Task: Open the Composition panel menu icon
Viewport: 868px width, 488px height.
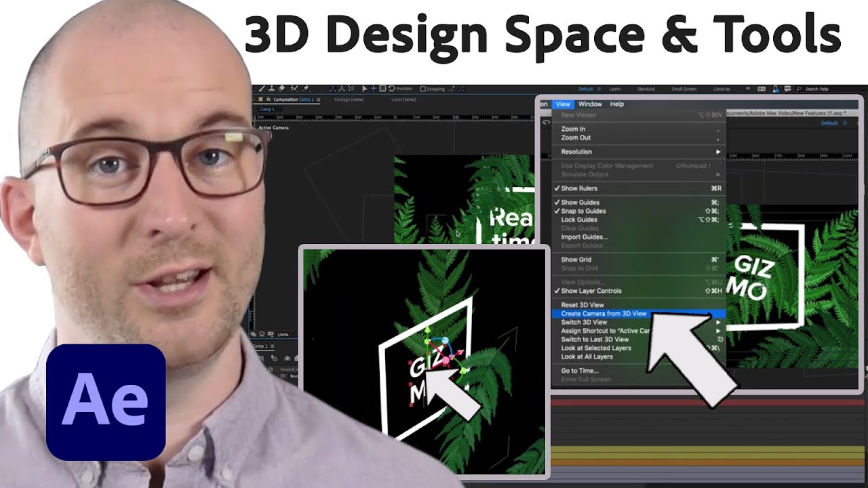Action: click(x=319, y=100)
